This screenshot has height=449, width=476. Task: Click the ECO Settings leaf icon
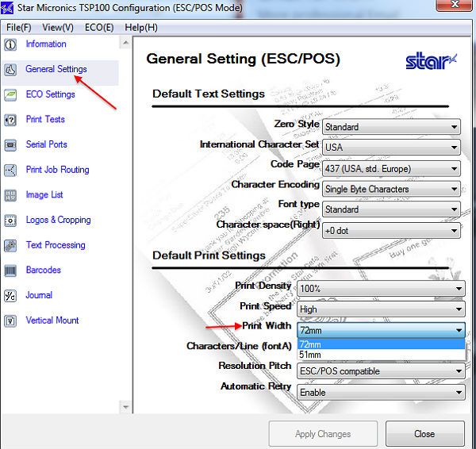coord(10,95)
